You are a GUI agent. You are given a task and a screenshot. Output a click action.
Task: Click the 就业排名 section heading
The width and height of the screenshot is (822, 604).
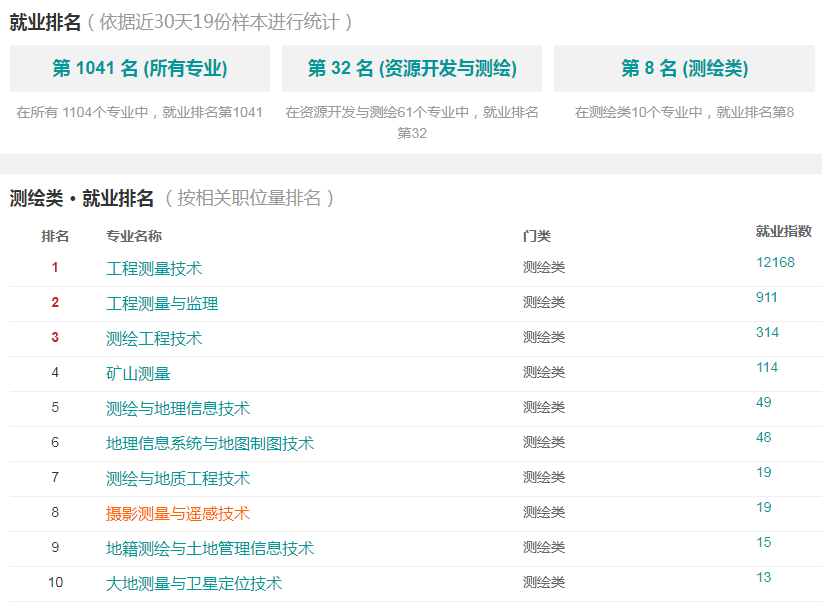(45, 23)
